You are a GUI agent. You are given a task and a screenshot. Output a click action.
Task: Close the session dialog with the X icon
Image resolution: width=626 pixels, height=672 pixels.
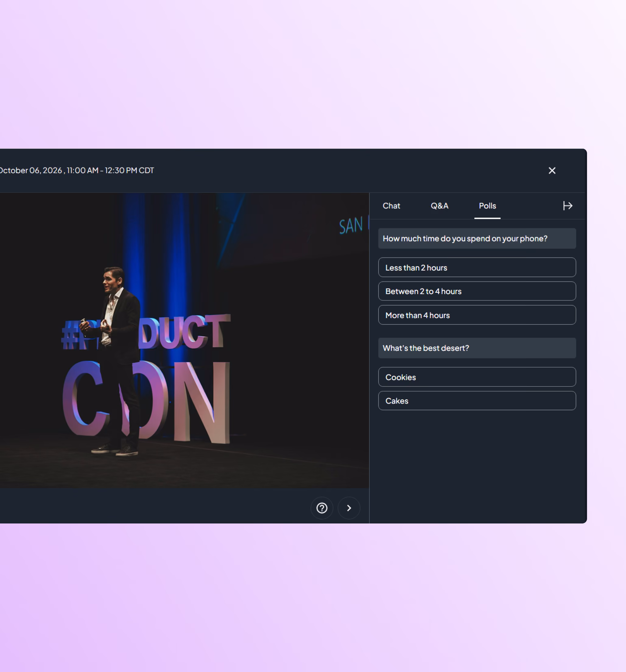click(x=552, y=170)
